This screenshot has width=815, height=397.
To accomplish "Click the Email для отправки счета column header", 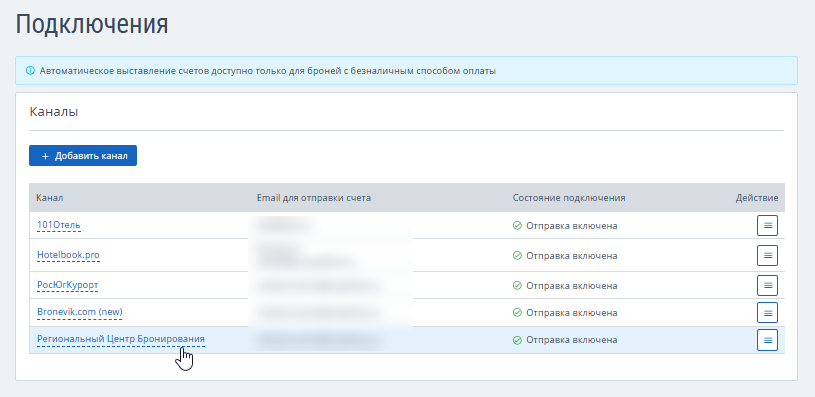I will pos(314,198).
